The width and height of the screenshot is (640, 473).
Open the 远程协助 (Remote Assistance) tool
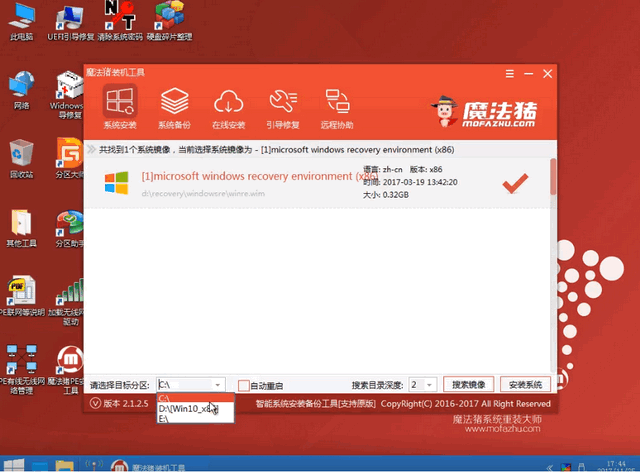click(337, 107)
